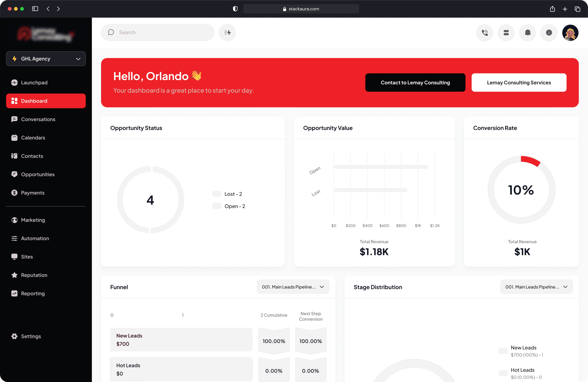Viewport: 588px width, 382px height.
Task: Select Reputation in the sidebar
Action: (x=34, y=275)
